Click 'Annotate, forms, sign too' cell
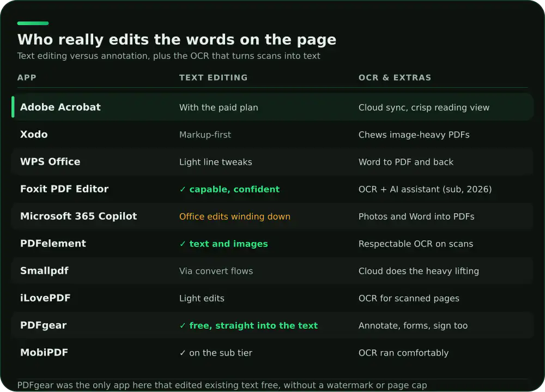This screenshot has height=392, width=545. click(413, 325)
